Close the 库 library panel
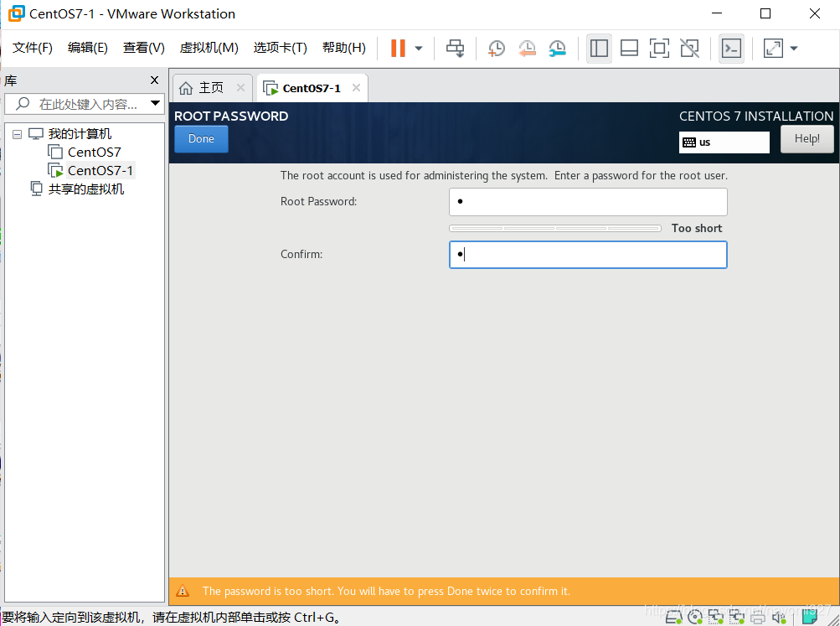 (x=154, y=80)
